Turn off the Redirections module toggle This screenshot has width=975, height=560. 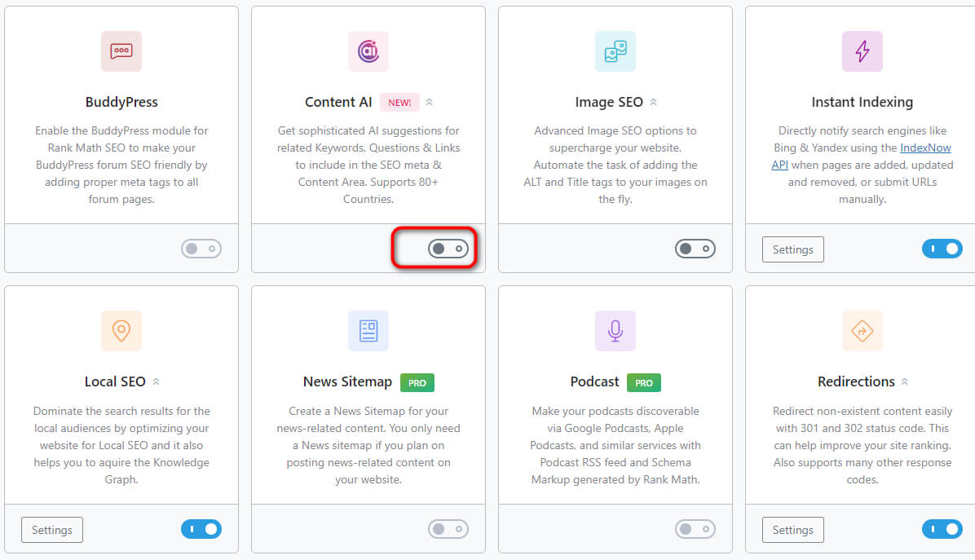(x=942, y=529)
